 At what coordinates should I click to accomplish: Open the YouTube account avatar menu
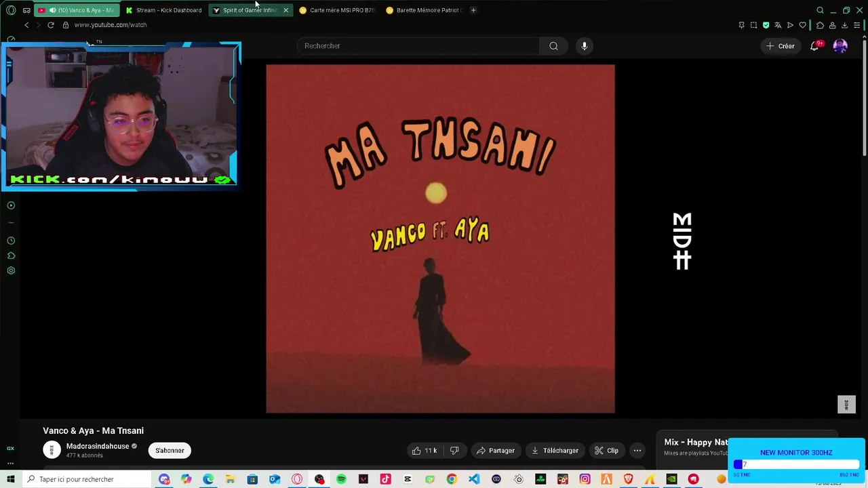840,46
